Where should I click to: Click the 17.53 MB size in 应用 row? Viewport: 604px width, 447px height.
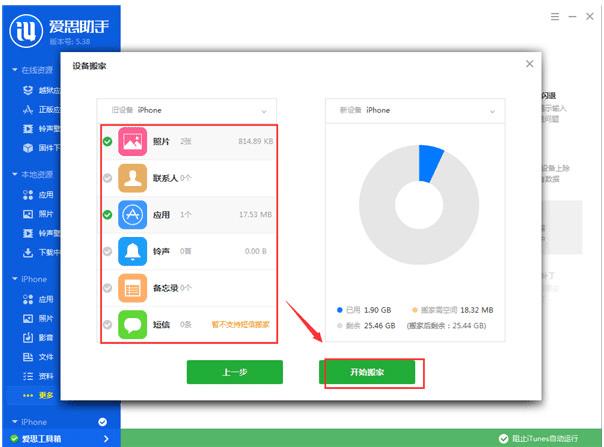[x=255, y=215]
